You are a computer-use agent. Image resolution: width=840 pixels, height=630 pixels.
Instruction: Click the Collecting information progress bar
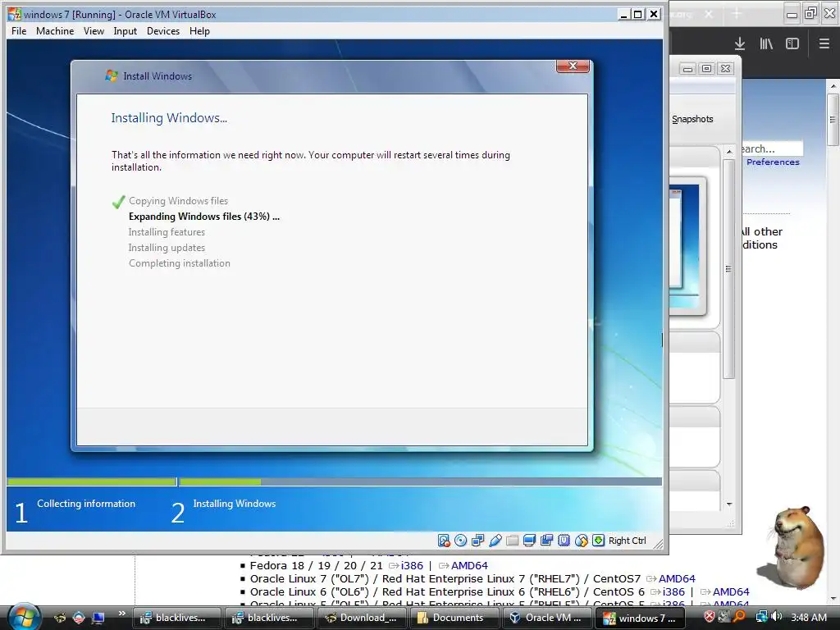click(92, 482)
